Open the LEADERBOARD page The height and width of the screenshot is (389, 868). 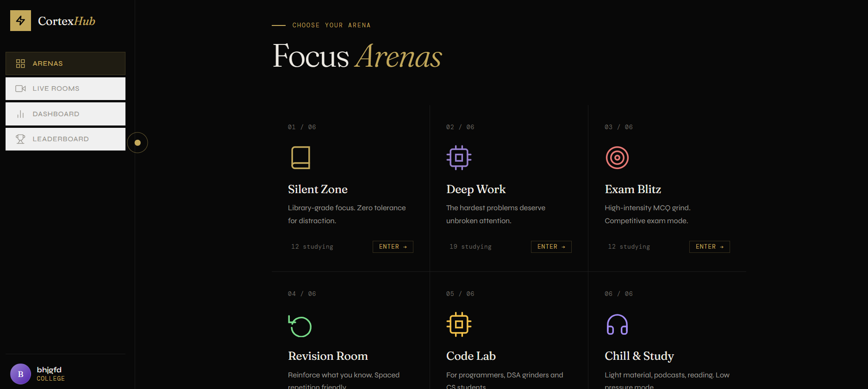pyautogui.click(x=65, y=139)
